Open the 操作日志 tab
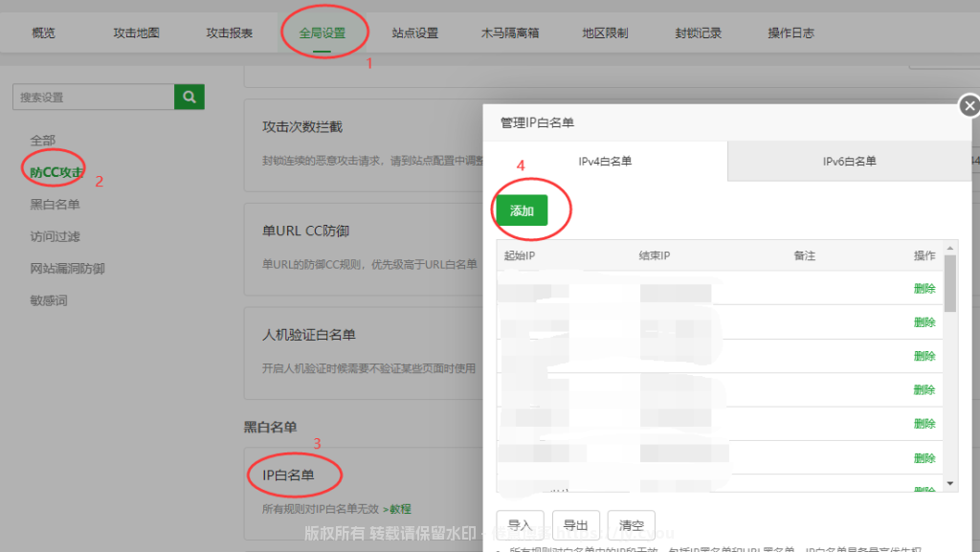Viewport: 980px width, 552px height. pyautogui.click(x=791, y=33)
